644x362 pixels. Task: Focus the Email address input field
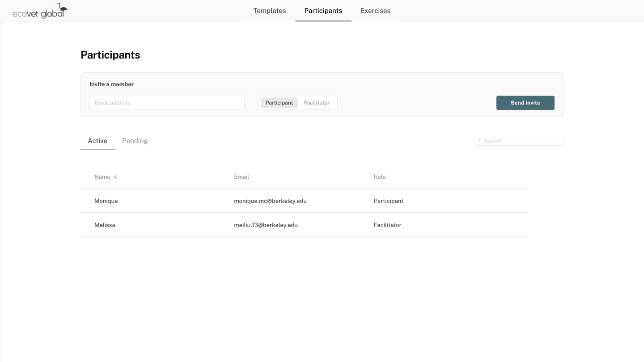167,103
